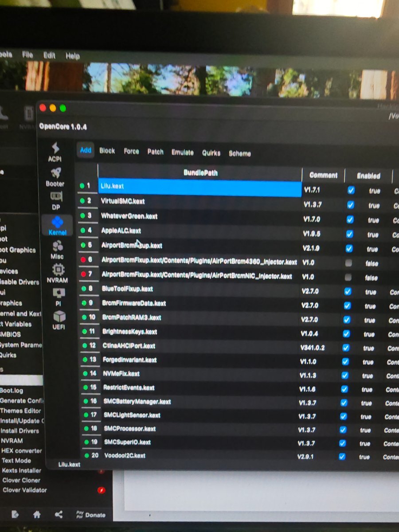Image resolution: width=399 pixels, height=532 pixels.
Task: Switch to the Patch tab
Action: point(156,152)
